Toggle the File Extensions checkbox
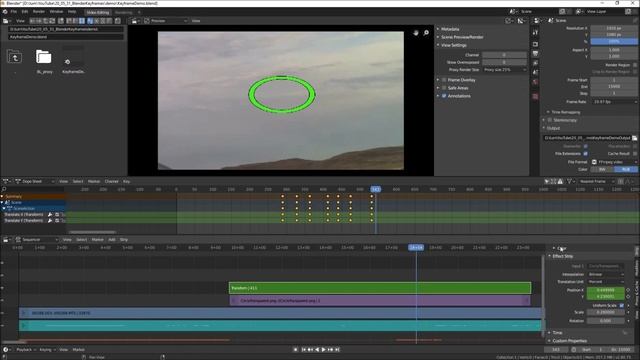640x360 pixels. (x=585, y=153)
